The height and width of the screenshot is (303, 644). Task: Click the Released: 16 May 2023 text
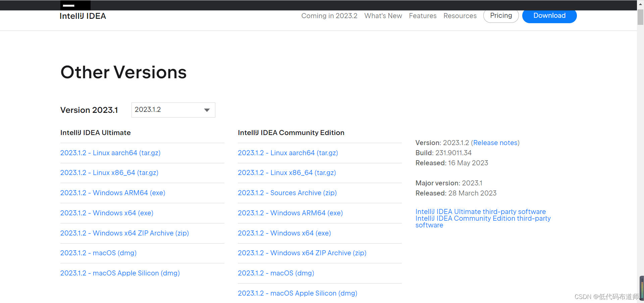click(452, 163)
